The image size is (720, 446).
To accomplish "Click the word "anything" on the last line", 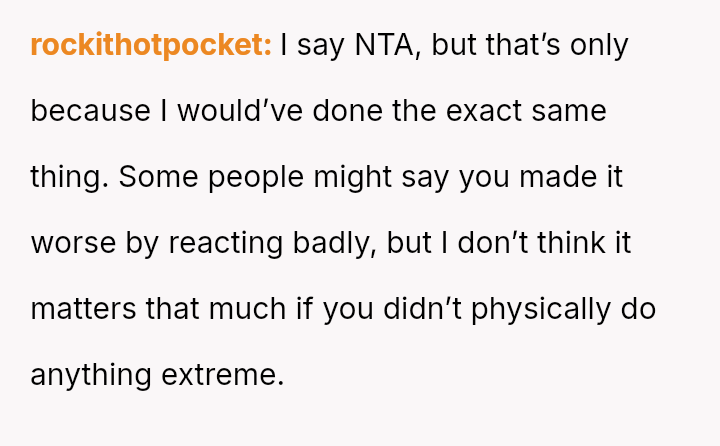I will point(91,375).
